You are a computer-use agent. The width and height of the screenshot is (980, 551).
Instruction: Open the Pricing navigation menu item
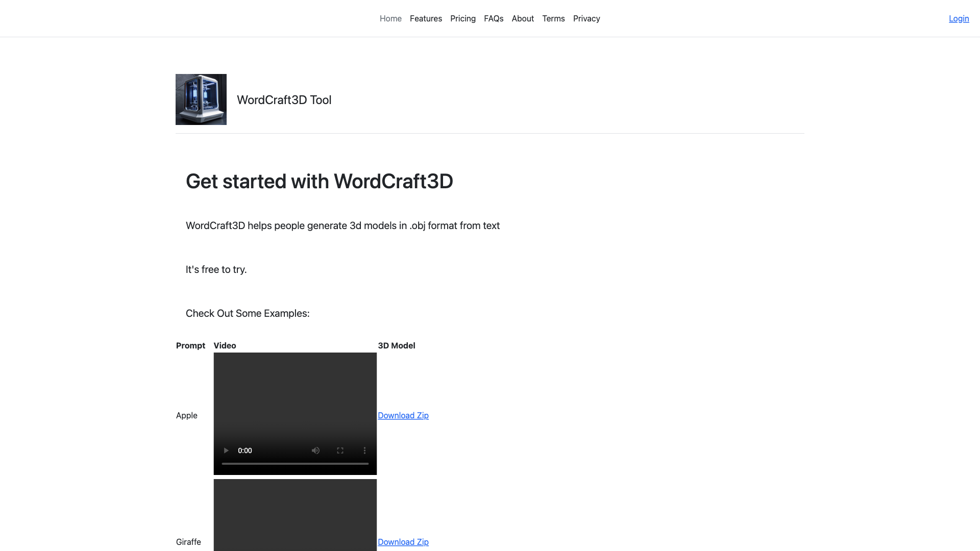[463, 18]
